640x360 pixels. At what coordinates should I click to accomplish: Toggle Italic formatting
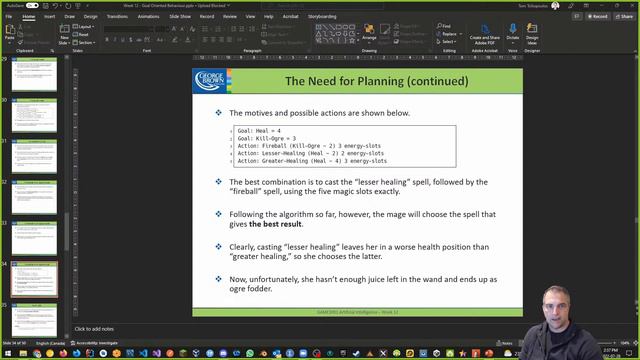115,40
